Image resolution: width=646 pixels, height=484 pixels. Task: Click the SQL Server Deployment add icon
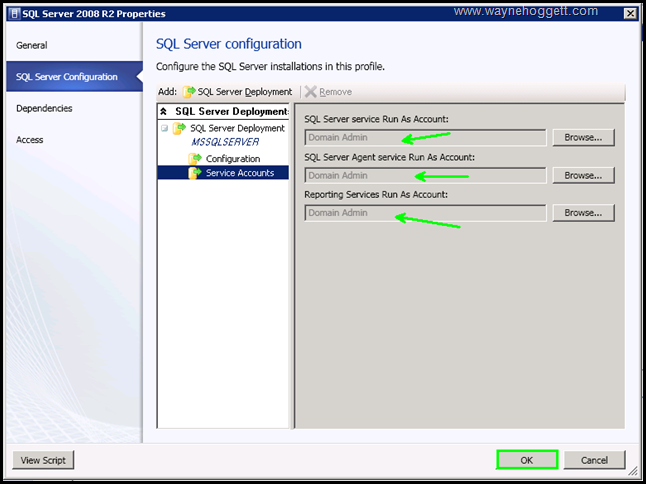189,92
